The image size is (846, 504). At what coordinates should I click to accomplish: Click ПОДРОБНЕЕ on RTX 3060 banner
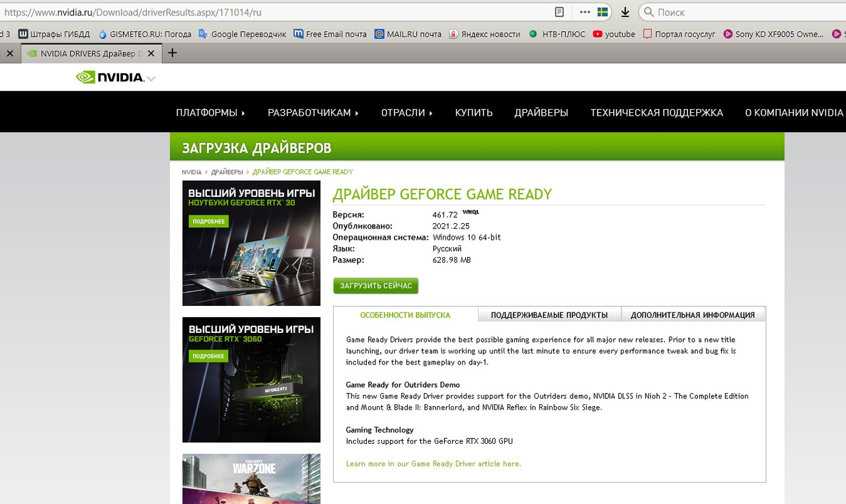coord(209,356)
